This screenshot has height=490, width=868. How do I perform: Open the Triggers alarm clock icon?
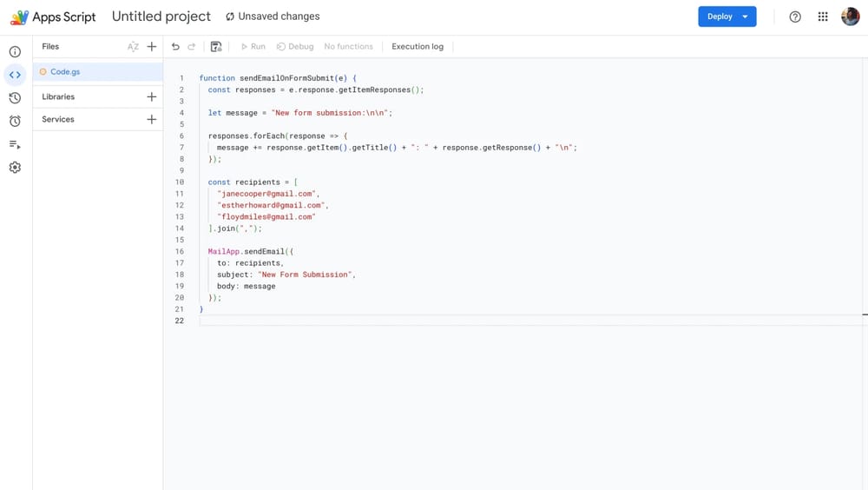tap(15, 121)
